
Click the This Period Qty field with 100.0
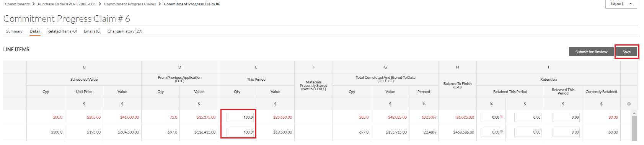pos(240,132)
